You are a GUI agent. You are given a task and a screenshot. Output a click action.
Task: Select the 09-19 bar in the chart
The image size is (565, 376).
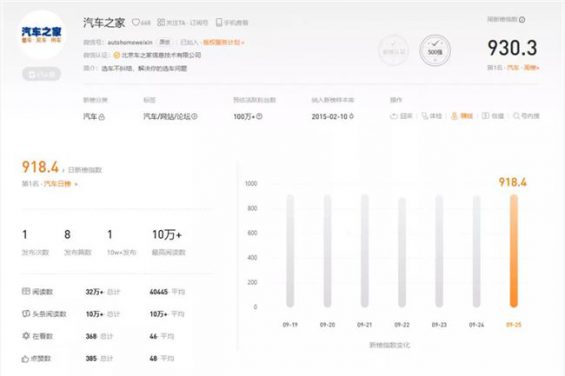290,251
